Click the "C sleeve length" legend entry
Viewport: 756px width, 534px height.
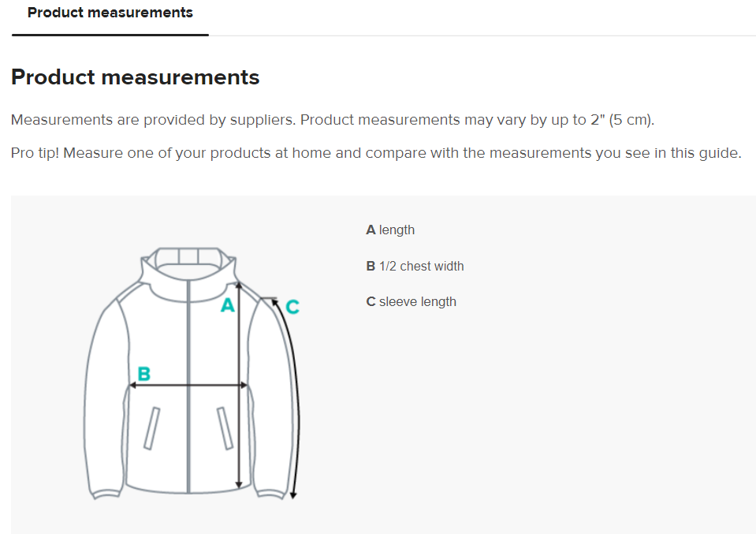pyautogui.click(x=411, y=302)
